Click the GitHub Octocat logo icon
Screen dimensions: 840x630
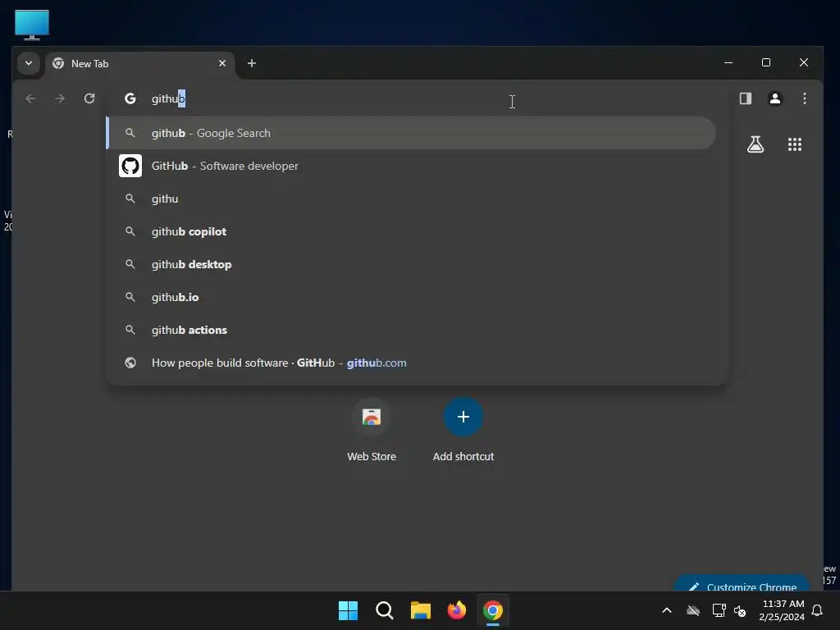tap(130, 166)
